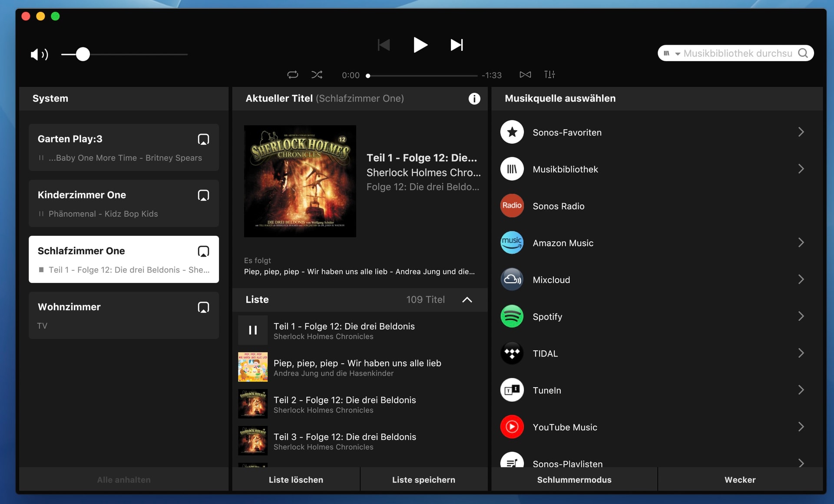Collapse the Liste queue section

tap(467, 300)
